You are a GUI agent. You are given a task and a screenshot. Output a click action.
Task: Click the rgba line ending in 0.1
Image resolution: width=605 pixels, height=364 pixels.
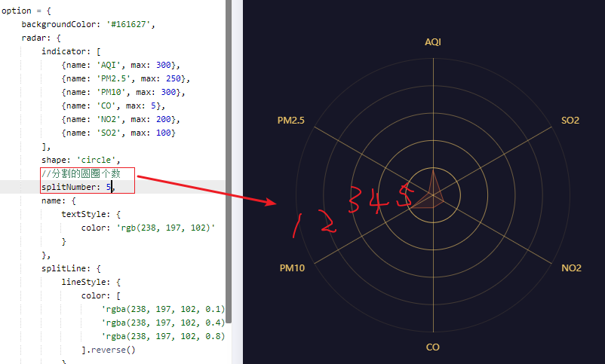[x=163, y=309]
